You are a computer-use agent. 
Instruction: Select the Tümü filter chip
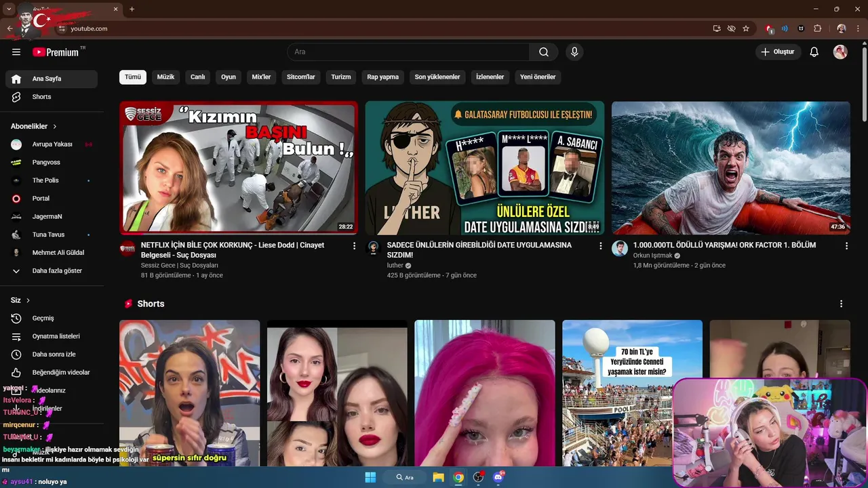tap(133, 77)
